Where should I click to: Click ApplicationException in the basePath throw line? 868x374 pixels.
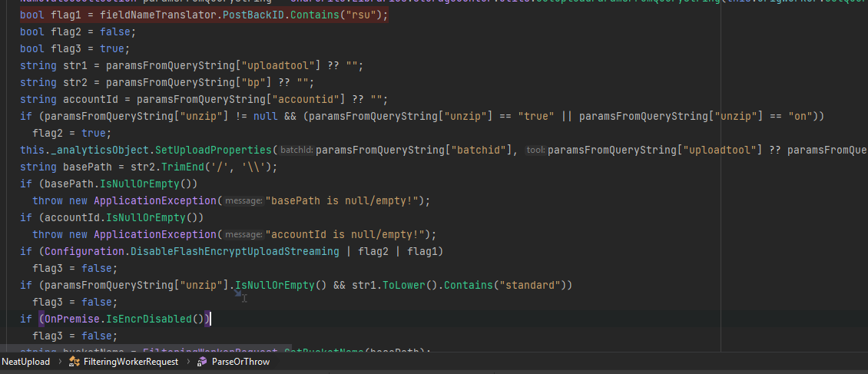pyautogui.click(x=155, y=201)
